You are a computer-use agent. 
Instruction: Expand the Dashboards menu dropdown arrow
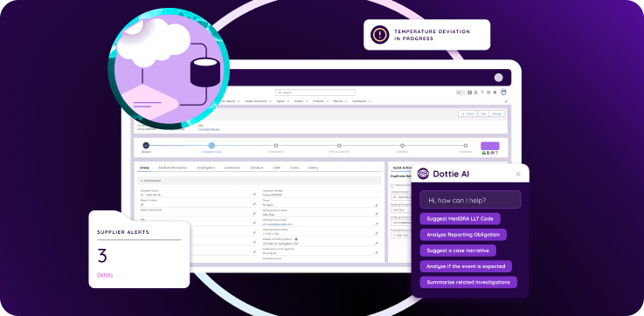[370, 101]
